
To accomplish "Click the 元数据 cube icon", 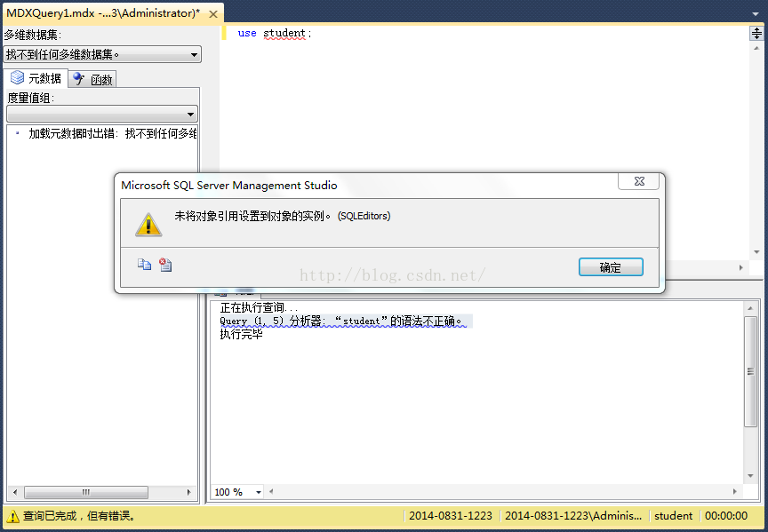I will tap(17, 77).
